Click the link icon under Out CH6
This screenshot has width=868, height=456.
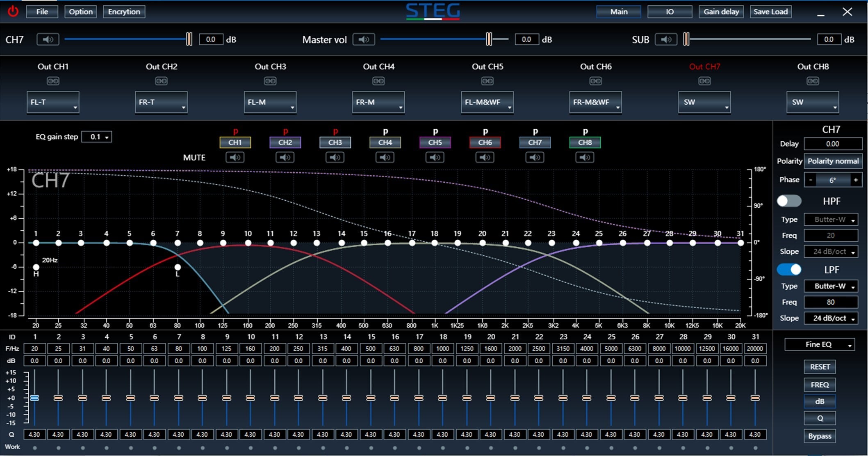pyautogui.click(x=595, y=81)
